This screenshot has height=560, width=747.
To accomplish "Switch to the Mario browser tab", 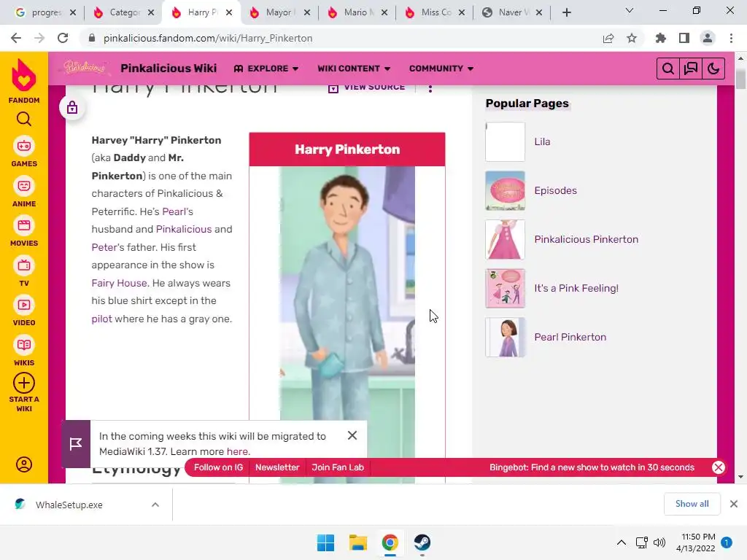I will point(356,12).
